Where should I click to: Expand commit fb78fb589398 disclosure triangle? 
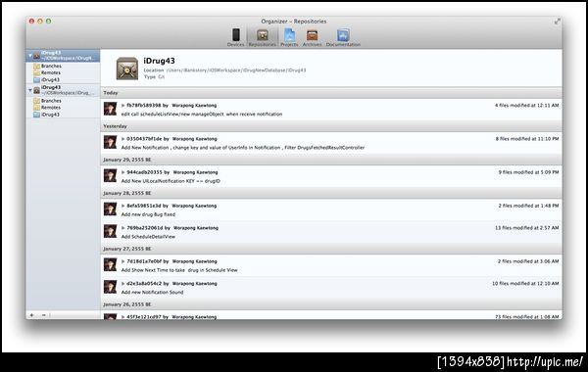pos(122,106)
